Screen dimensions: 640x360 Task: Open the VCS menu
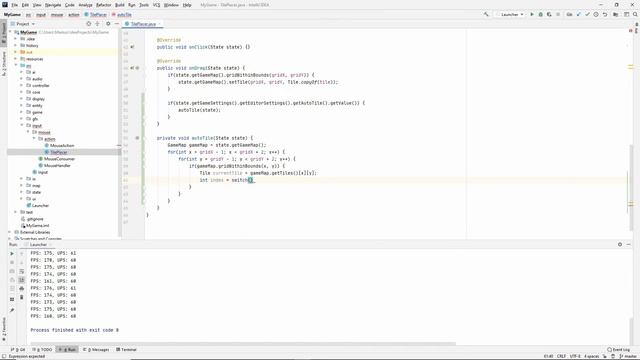coord(156,5)
